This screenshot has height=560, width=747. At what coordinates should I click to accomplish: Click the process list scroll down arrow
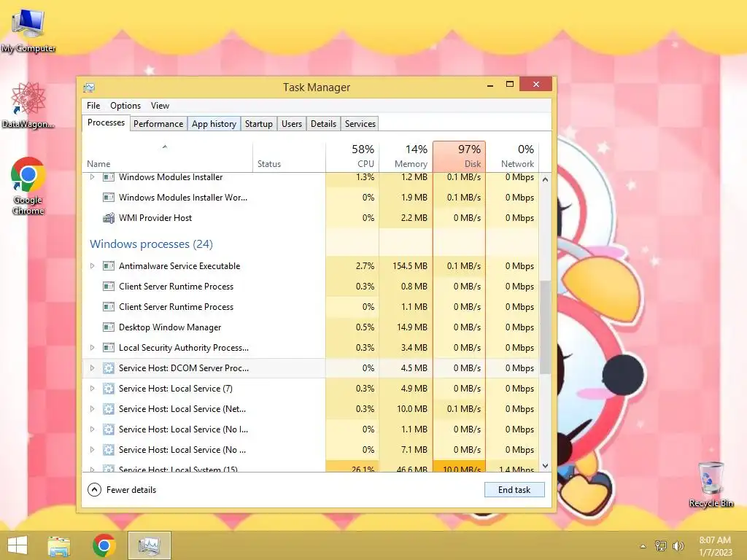(x=546, y=466)
